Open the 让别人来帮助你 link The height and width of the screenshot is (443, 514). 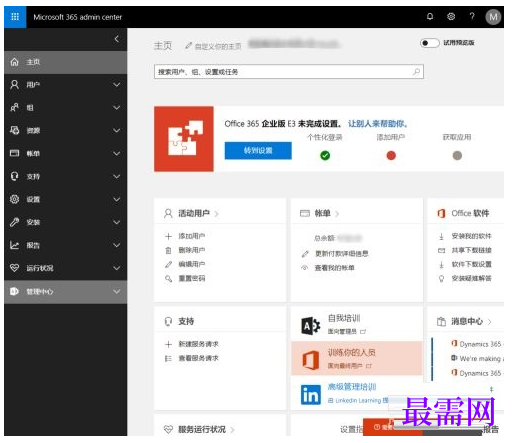click(378, 124)
